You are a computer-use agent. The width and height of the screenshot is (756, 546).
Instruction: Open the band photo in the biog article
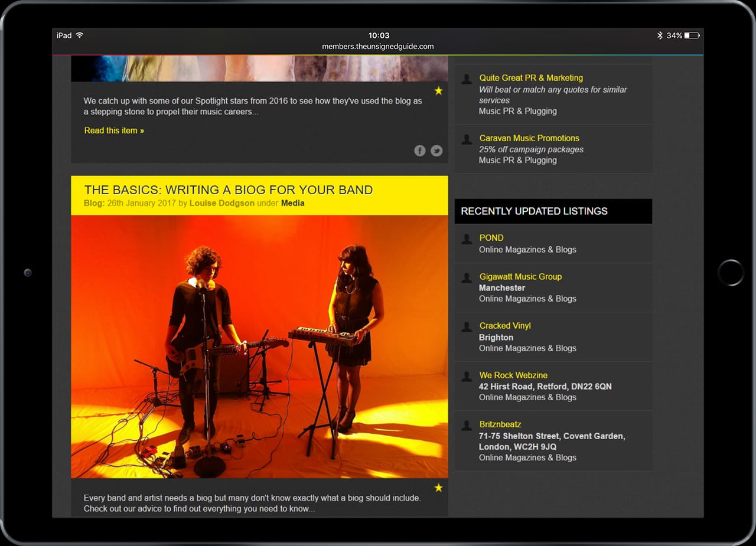tap(259, 346)
